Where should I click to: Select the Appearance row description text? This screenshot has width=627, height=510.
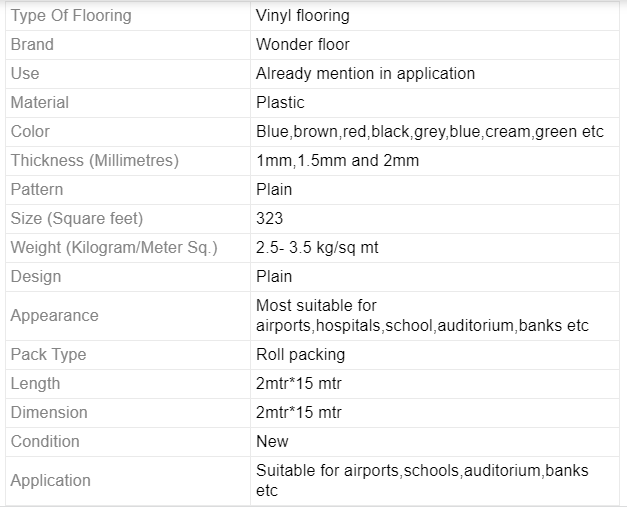[x=422, y=316]
